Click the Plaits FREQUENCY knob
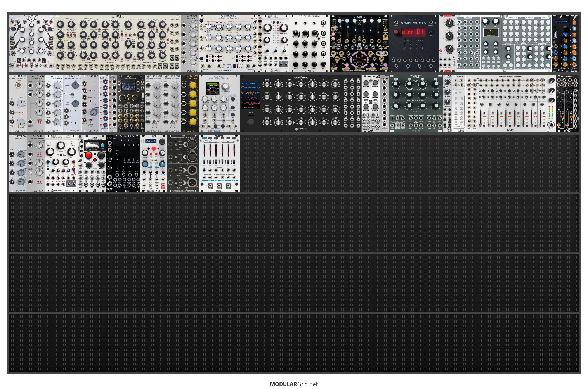This screenshot has width=588, height=389. click(268, 28)
